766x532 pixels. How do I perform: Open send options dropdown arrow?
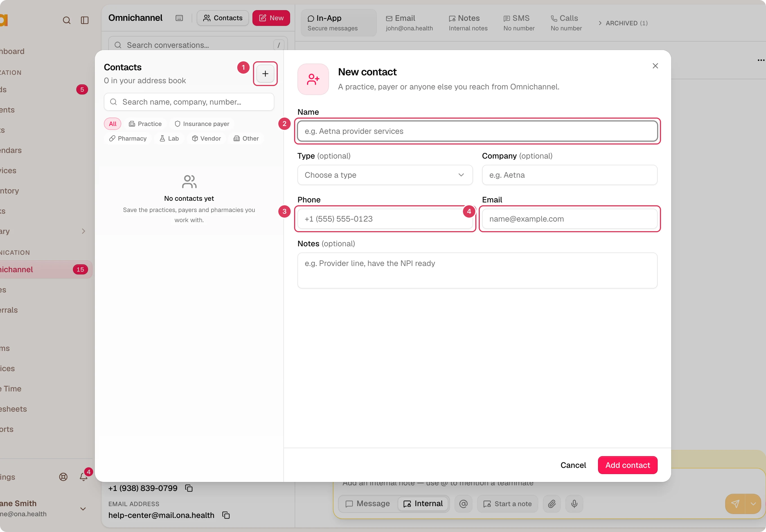tap(753, 504)
